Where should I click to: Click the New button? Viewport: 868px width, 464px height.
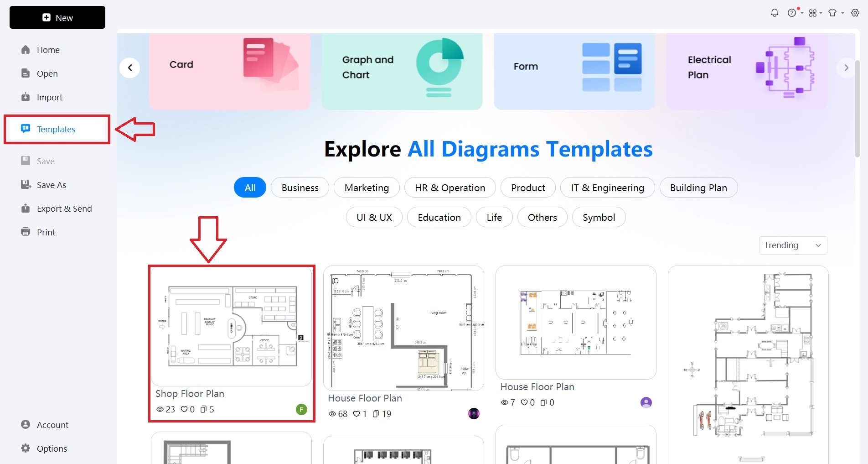coord(57,17)
